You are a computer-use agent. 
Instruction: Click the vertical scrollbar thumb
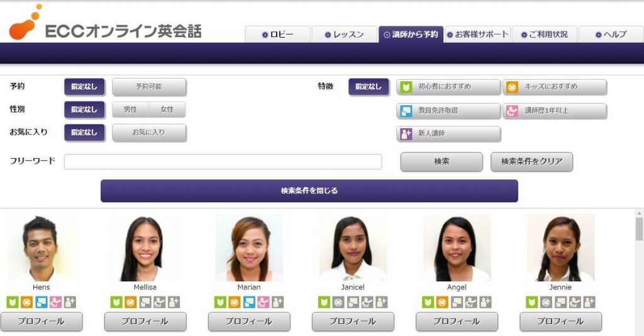pos(639,229)
